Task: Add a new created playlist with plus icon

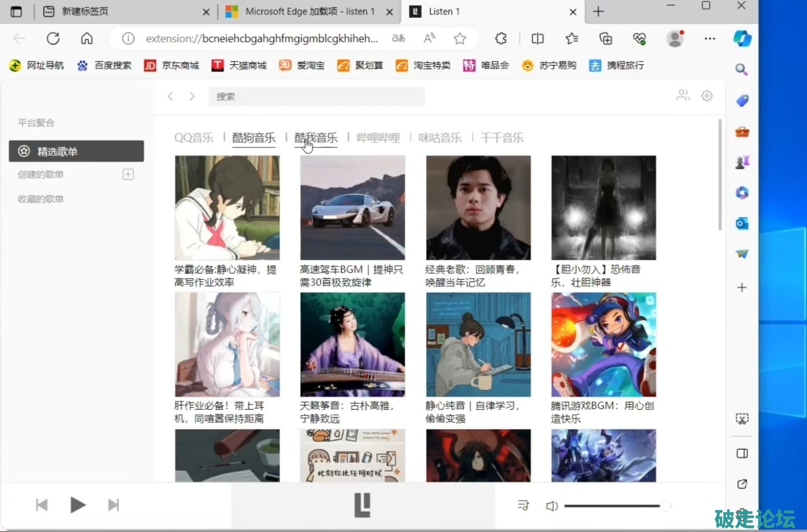Action: pyautogui.click(x=128, y=174)
